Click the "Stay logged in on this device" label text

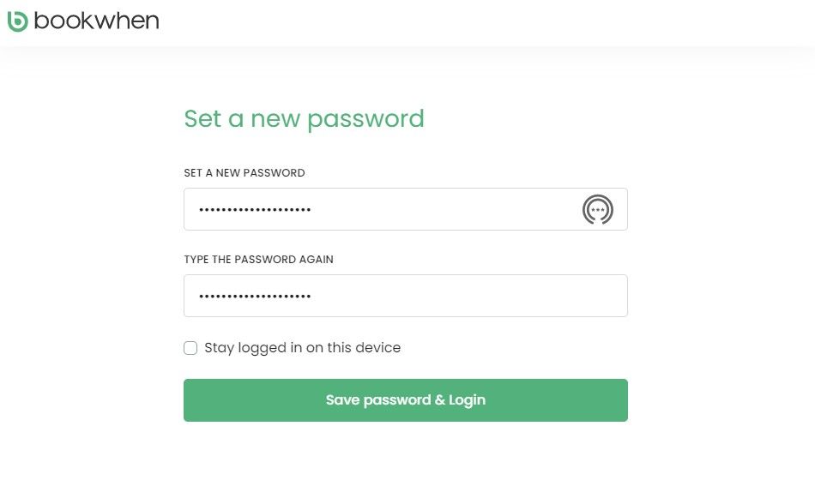pos(303,348)
